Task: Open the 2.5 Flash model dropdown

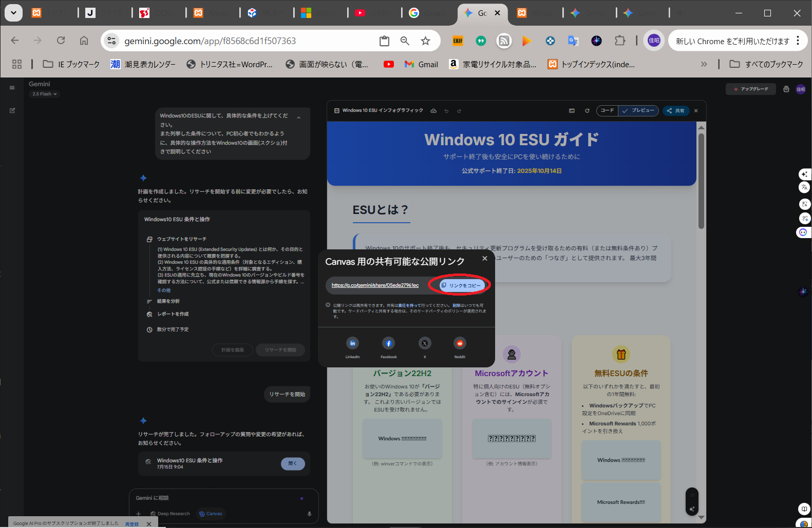Action: click(44, 94)
